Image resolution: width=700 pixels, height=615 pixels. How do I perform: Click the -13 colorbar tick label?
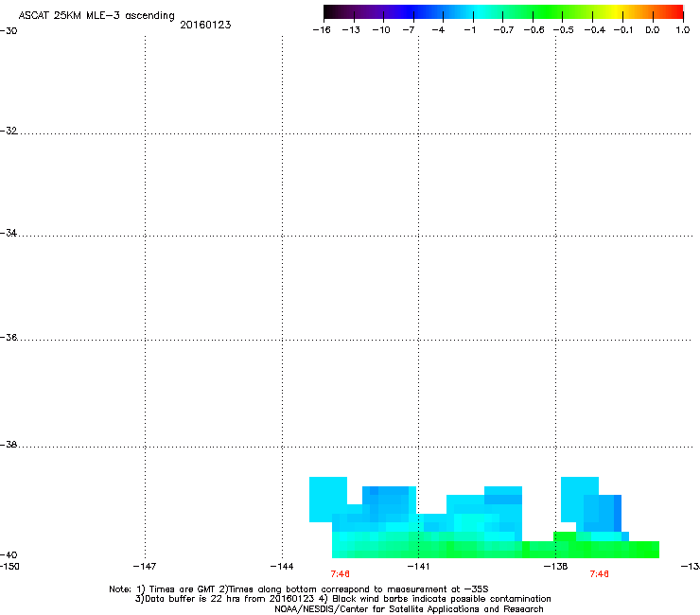tap(351, 30)
